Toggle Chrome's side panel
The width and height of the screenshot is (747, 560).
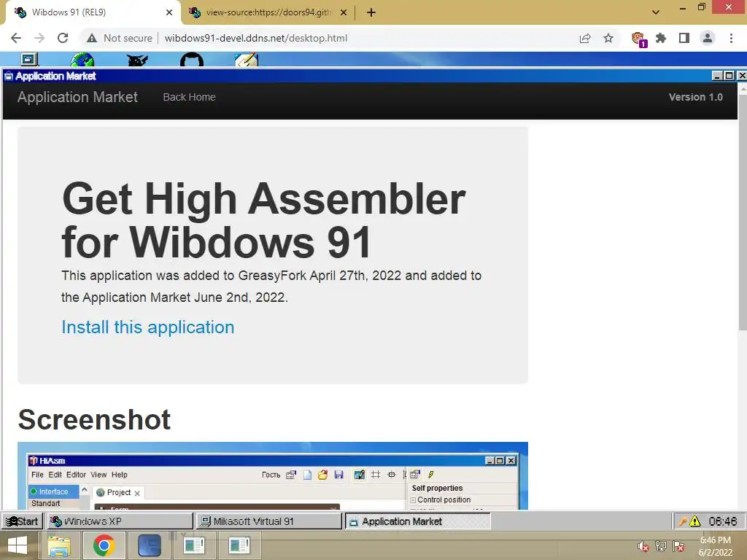click(684, 38)
